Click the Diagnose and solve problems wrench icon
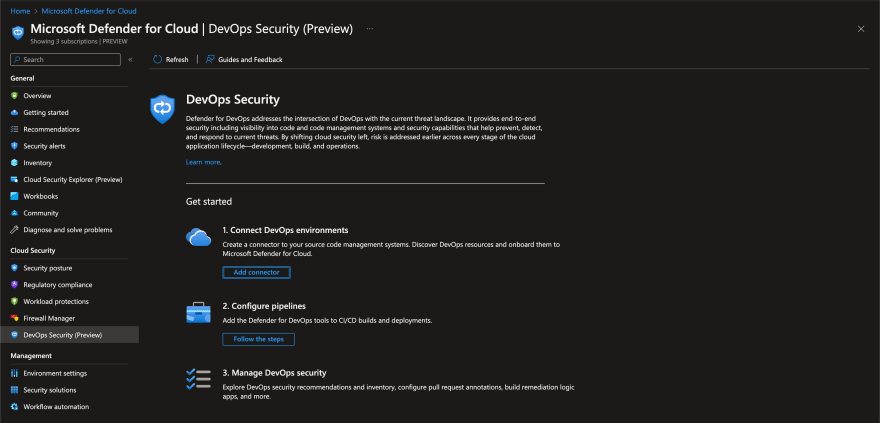This screenshot has height=423, width=880. tap(15, 230)
